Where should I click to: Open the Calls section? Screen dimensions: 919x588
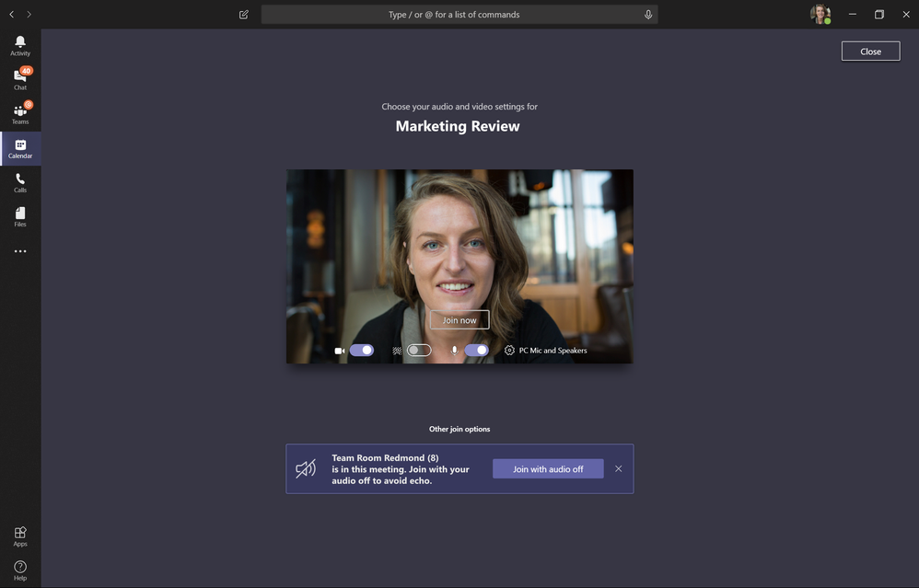[20, 183]
